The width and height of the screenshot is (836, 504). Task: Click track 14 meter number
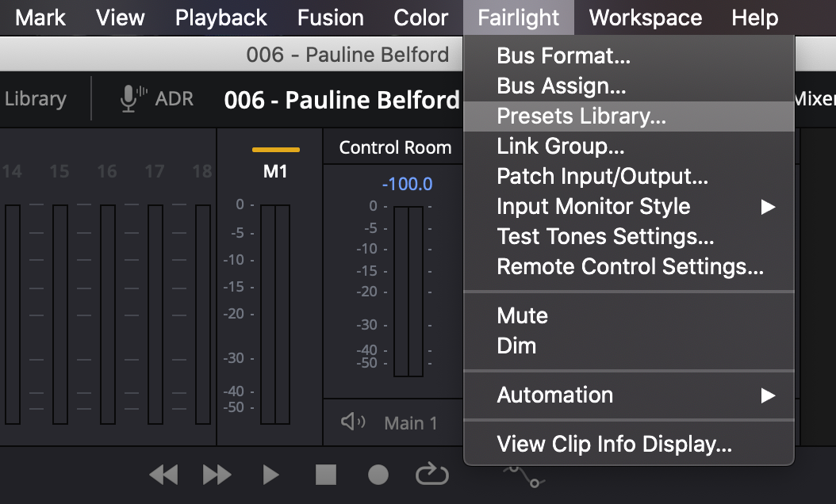12,171
